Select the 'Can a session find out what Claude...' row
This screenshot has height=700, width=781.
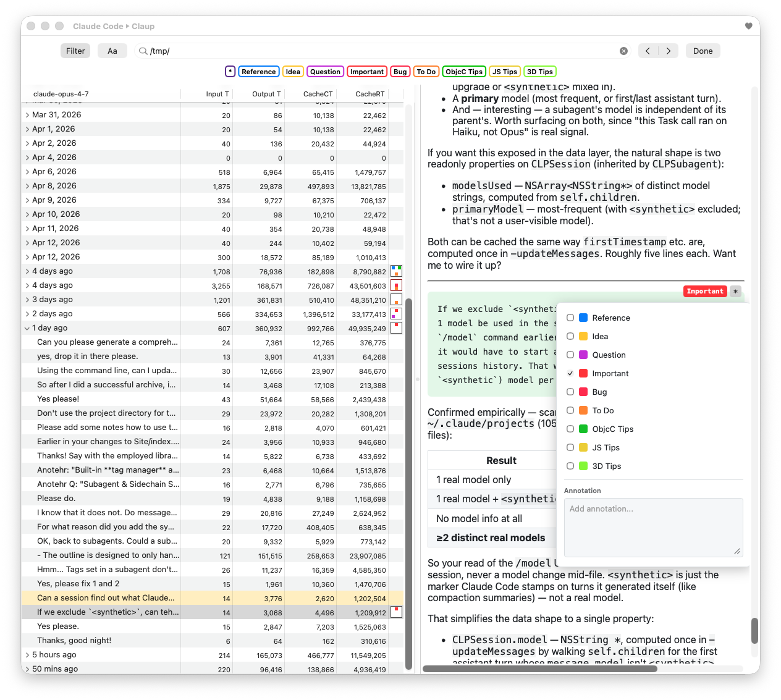pos(213,598)
